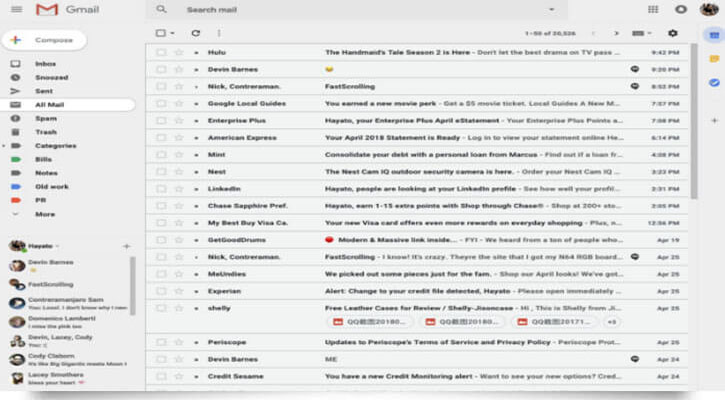
Task: Open chat with Domenico Lamberti
Action: tap(69, 322)
